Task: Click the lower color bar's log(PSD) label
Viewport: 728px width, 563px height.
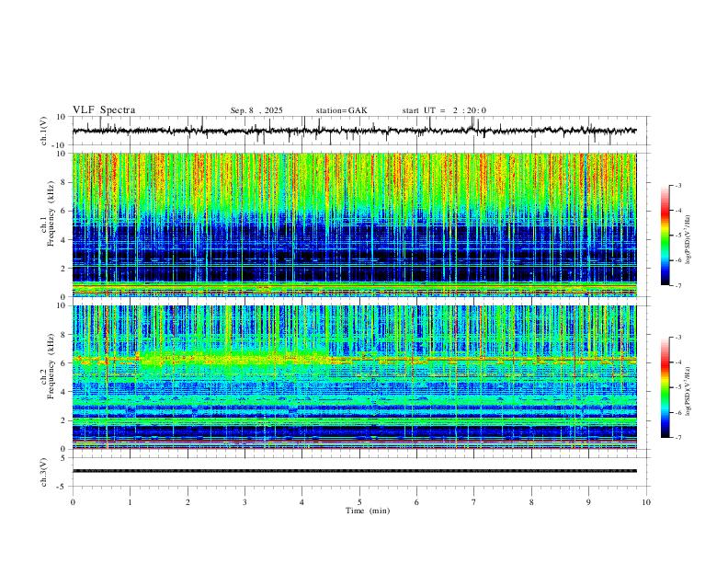Action: click(688, 391)
